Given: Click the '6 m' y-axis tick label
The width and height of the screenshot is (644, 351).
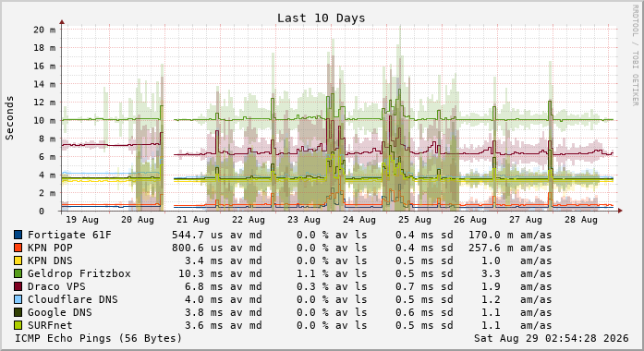Looking at the screenshot, I should [x=47, y=157].
